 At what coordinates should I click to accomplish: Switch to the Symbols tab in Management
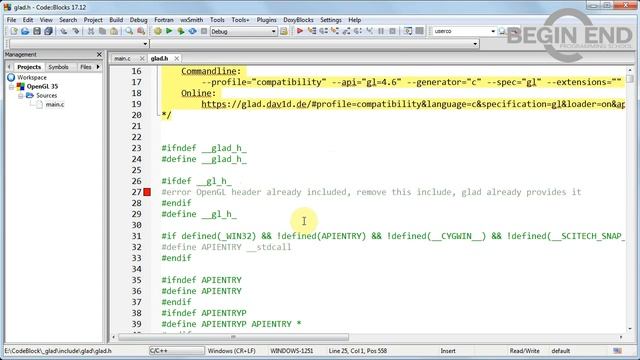click(x=58, y=67)
